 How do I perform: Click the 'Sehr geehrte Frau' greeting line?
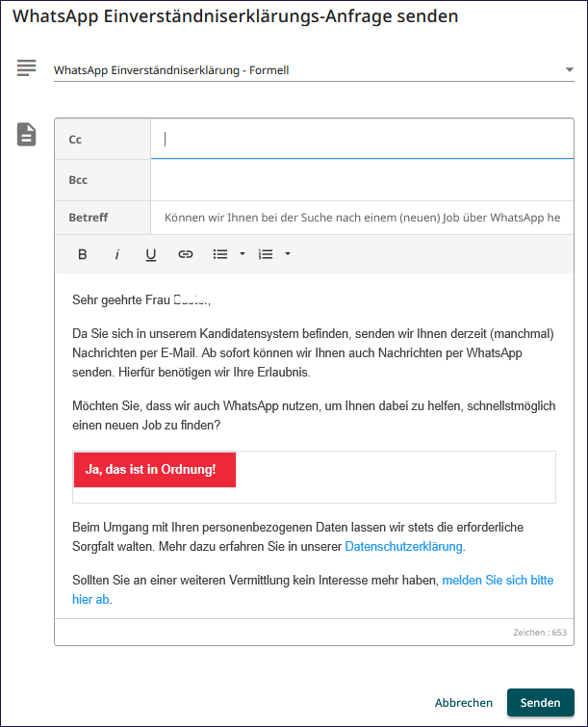pyautogui.click(x=141, y=300)
